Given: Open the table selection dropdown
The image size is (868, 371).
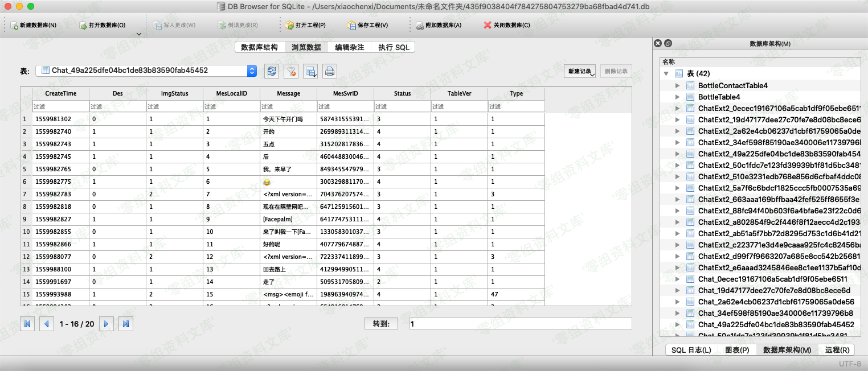Looking at the screenshot, I should [252, 71].
